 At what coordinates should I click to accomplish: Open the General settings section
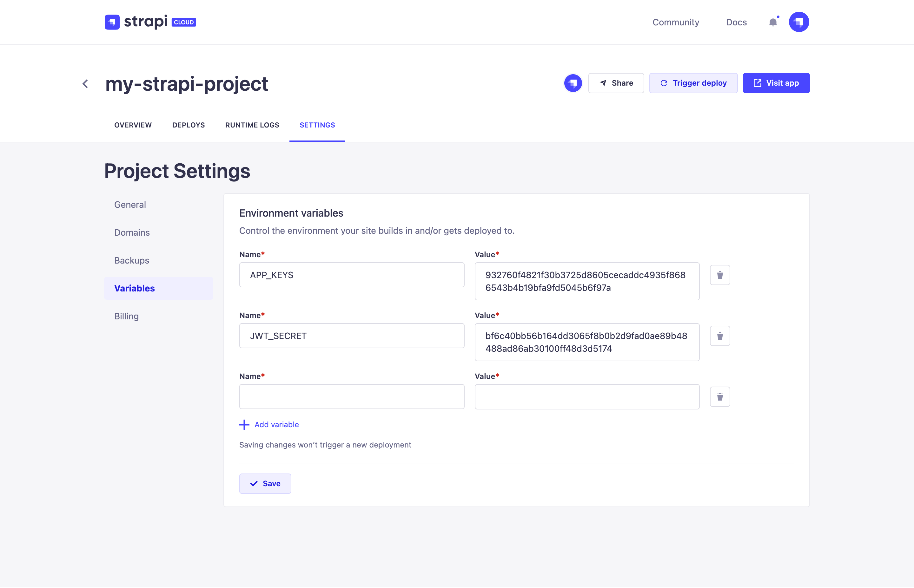tap(130, 205)
